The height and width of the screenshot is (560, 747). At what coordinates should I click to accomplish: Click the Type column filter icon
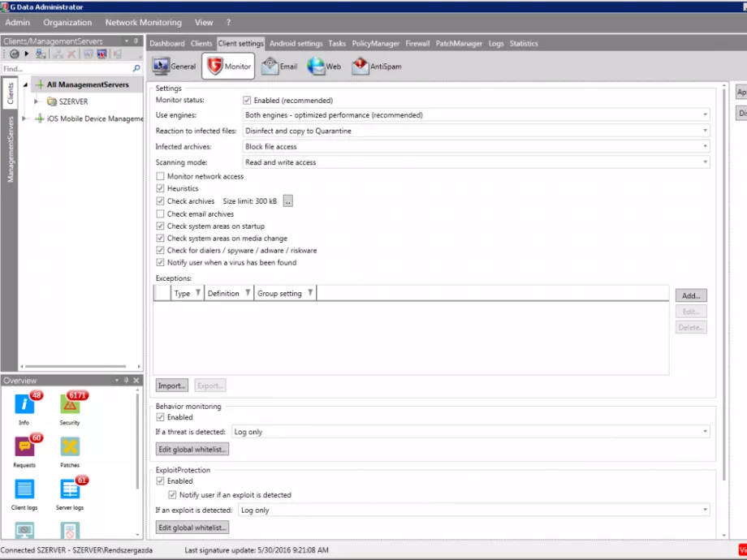click(x=197, y=293)
